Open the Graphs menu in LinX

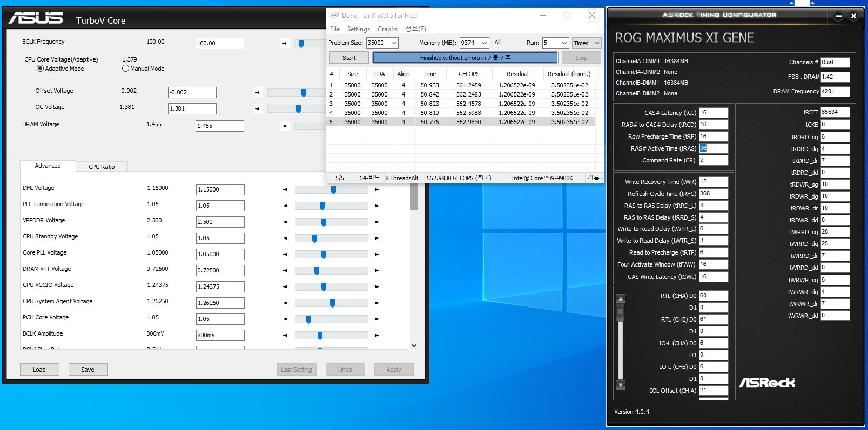[387, 29]
